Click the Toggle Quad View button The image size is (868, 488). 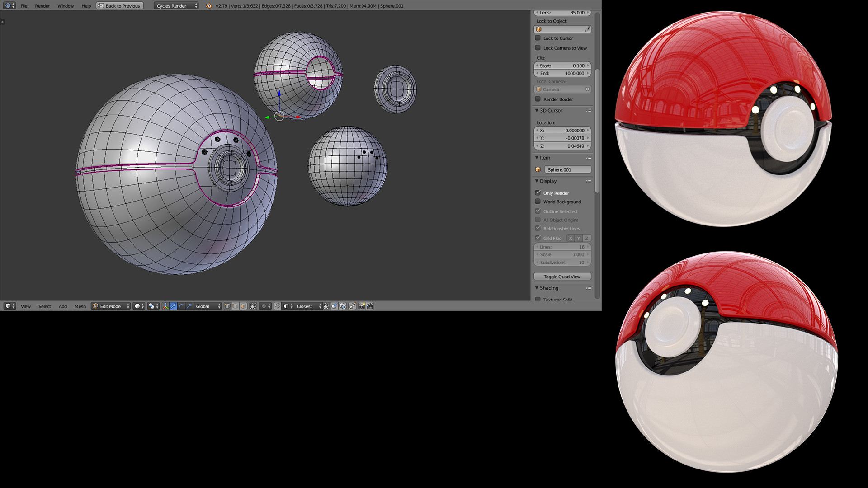pos(562,277)
